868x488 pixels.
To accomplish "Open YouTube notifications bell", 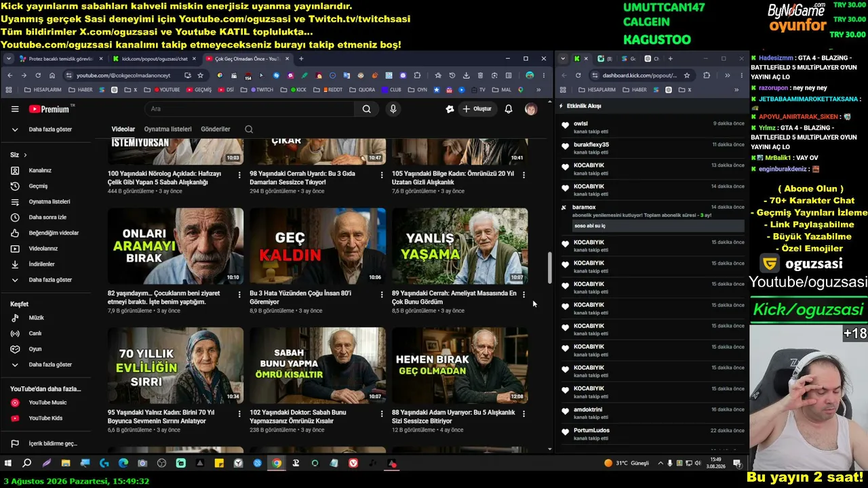I will pos(509,109).
